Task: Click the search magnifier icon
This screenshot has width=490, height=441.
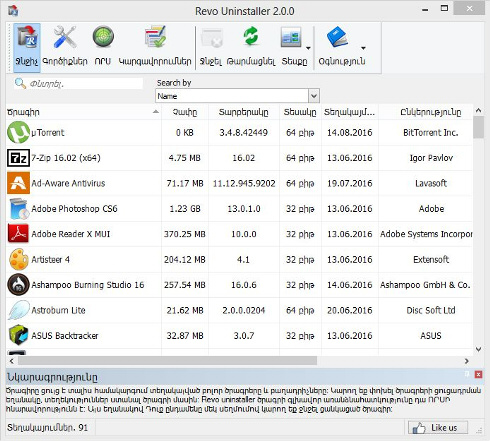Action: pos(20,83)
